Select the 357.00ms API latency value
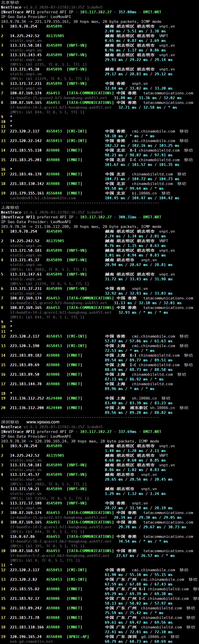 tap(127, 12)
